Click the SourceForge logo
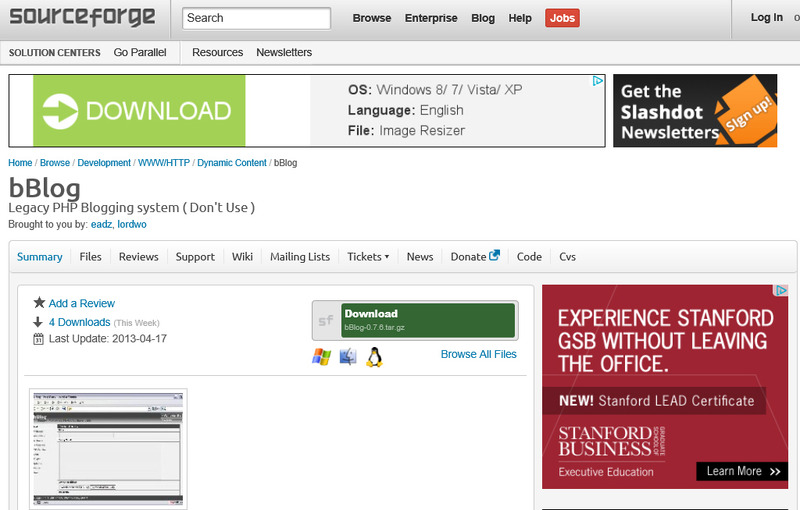 [x=84, y=17]
